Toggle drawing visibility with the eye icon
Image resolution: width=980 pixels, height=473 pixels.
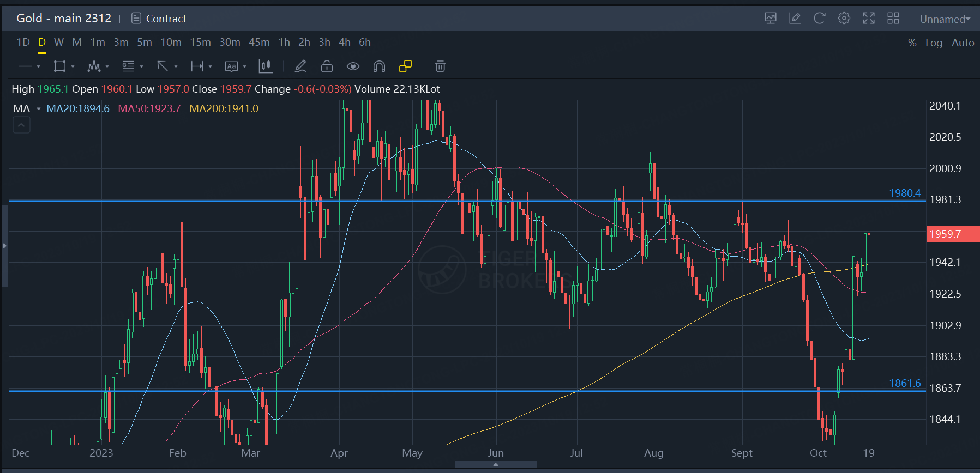(353, 66)
